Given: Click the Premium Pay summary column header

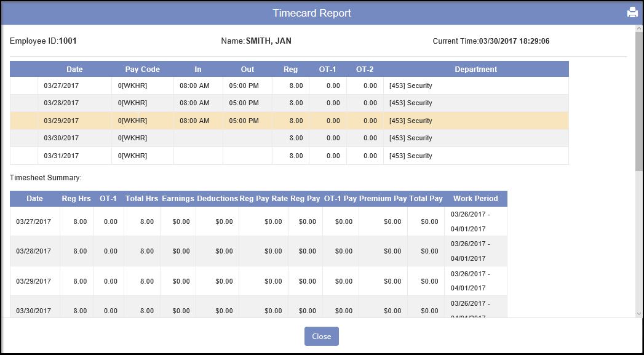Looking at the screenshot, I should coord(383,199).
